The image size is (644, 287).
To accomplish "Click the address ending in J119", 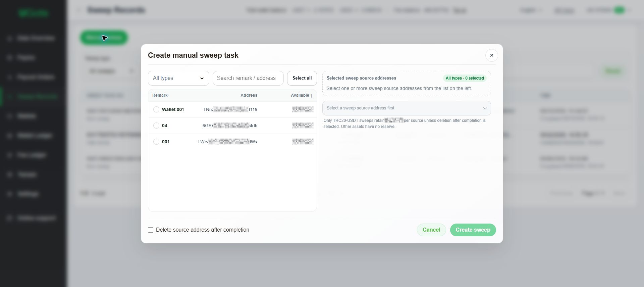I will (230, 109).
